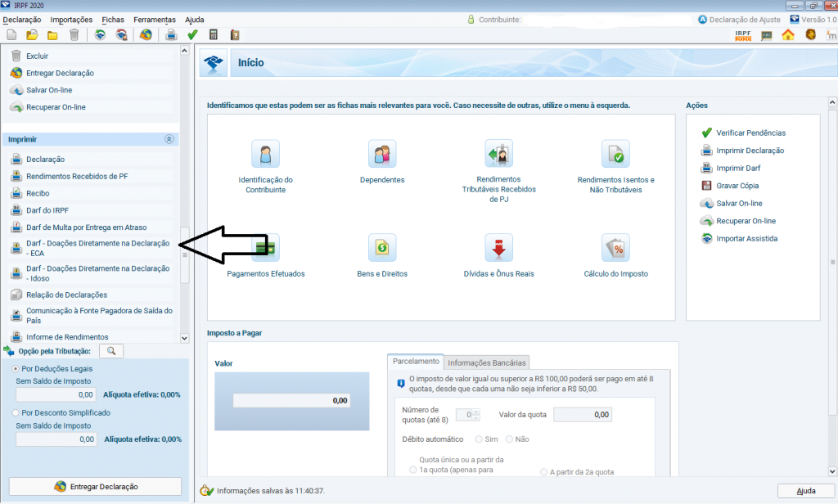Click the green checkmark toolbar icon
This screenshot has height=504, width=838.
click(x=192, y=34)
